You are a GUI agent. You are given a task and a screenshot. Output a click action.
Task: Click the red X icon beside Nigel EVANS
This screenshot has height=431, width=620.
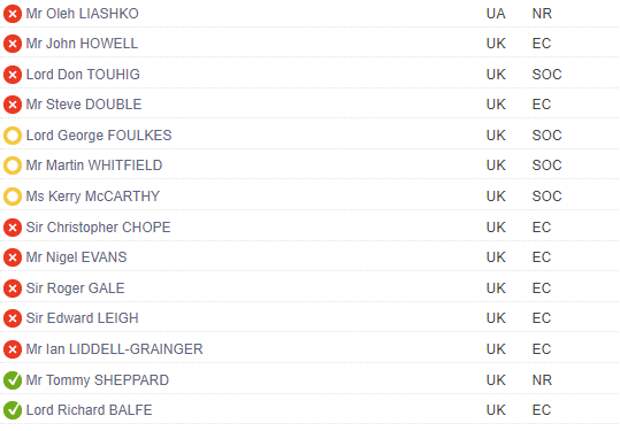[12, 258]
